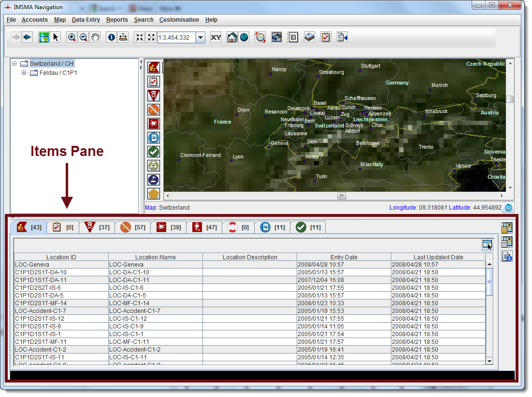The image size is (532, 397).
Task: Click the Zoom In magnifier tool
Action: (72, 38)
